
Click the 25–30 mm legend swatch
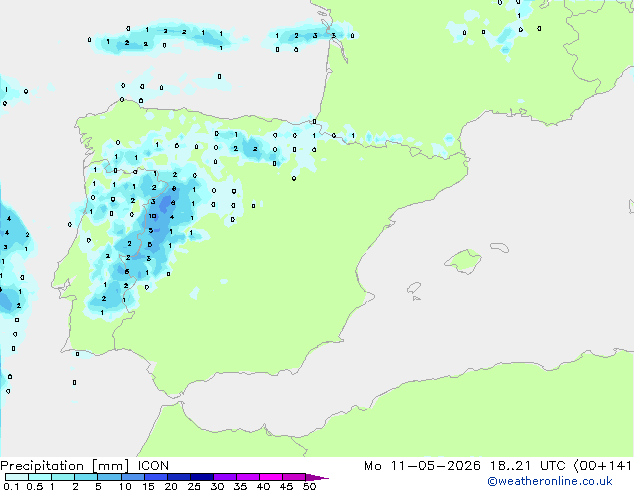pos(202,477)
